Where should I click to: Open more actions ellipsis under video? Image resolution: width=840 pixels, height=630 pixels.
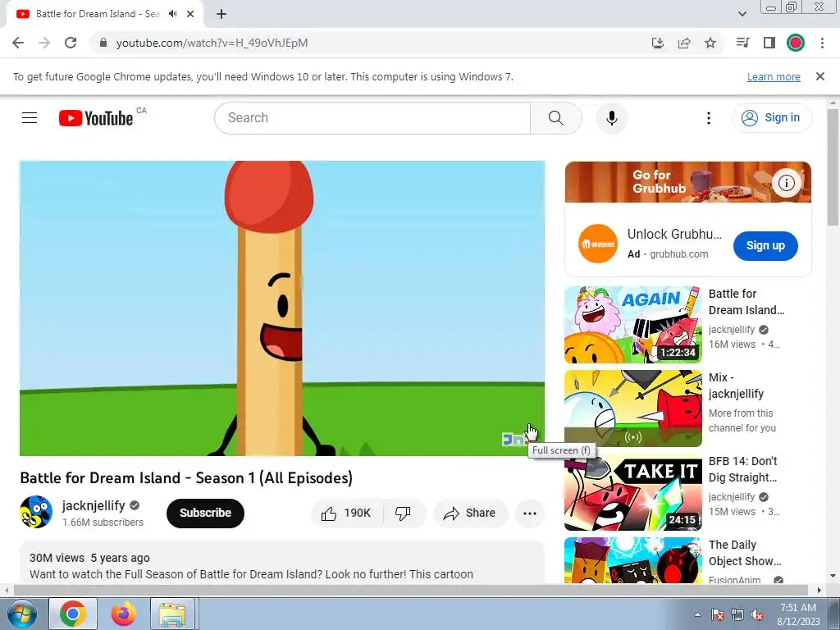point(530,514)
